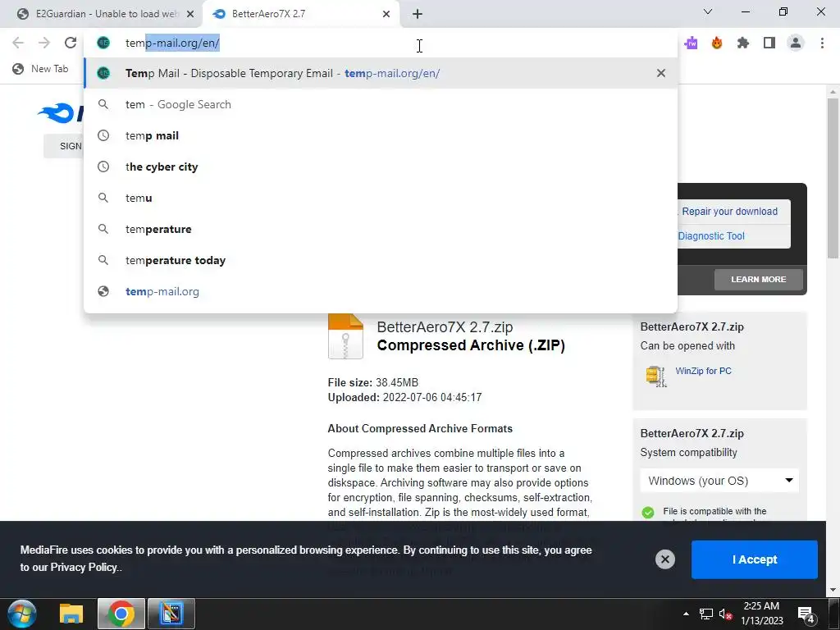840x630 pixels.
Task: Click the Chrome taskbar icon
Action: pyautogui.click(x=121, y=614)
